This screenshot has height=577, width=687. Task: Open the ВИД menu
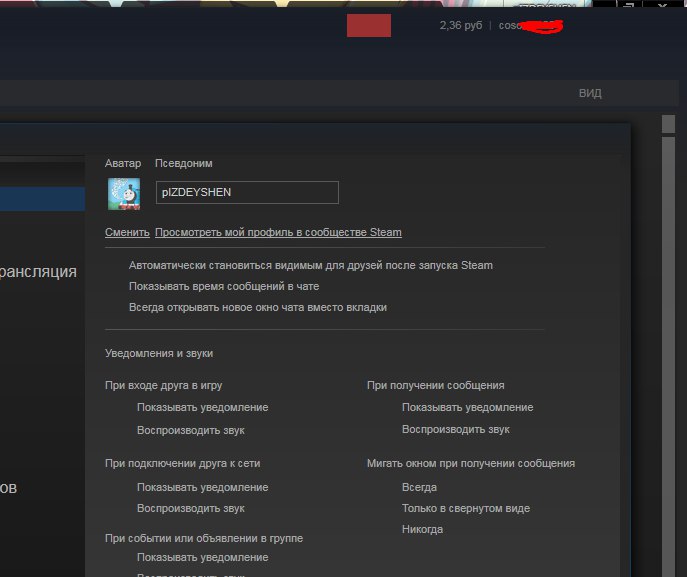pos(590,93)
